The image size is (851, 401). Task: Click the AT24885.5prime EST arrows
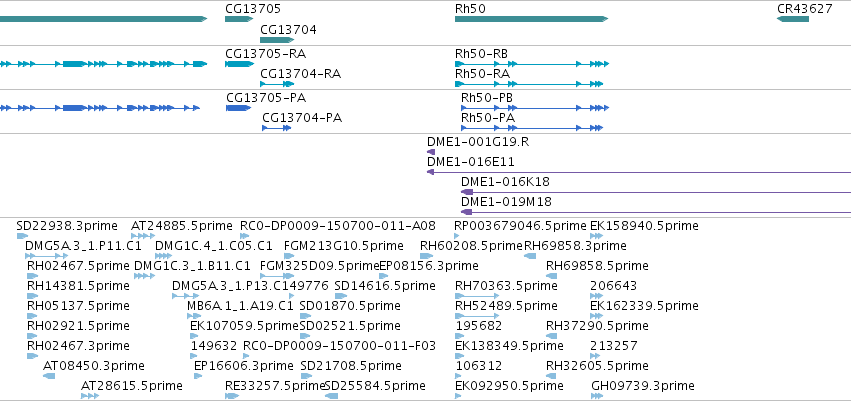(143, 236)
